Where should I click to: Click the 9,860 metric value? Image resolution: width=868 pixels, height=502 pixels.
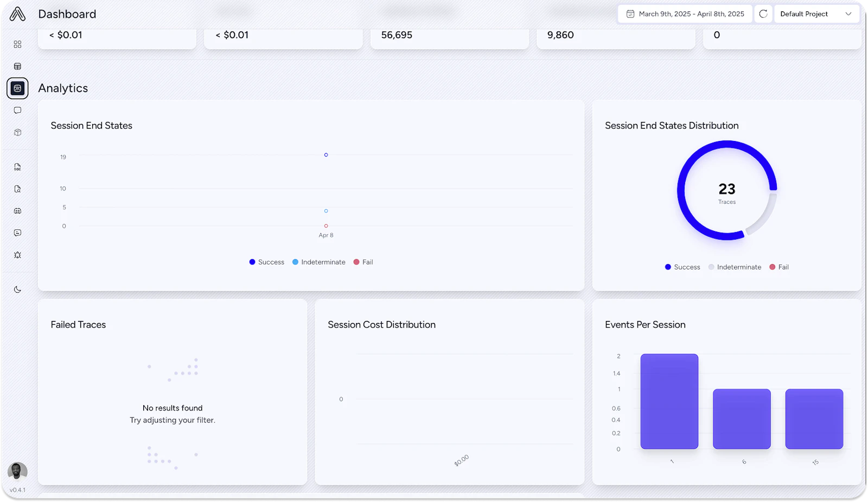click(x=560, y=35)
